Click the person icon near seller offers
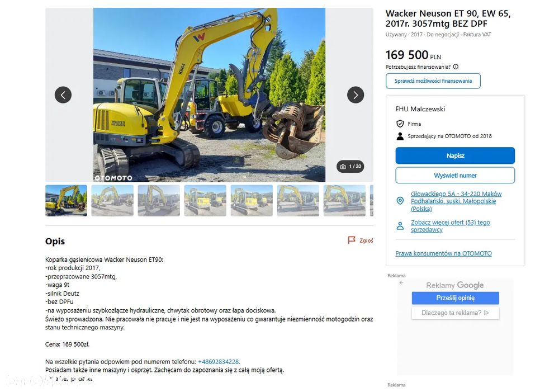The image size is (559, 392). pyautogui.click(x=400, y=226)
